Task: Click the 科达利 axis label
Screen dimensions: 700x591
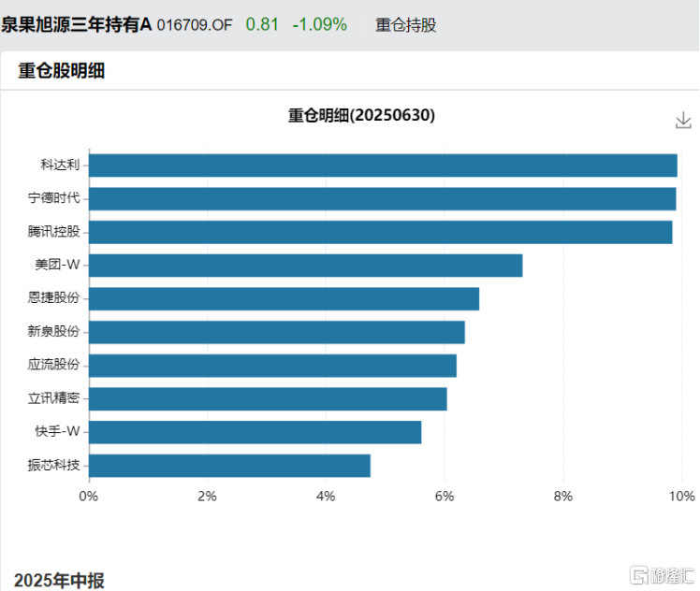Action: [x=60, y=165]
